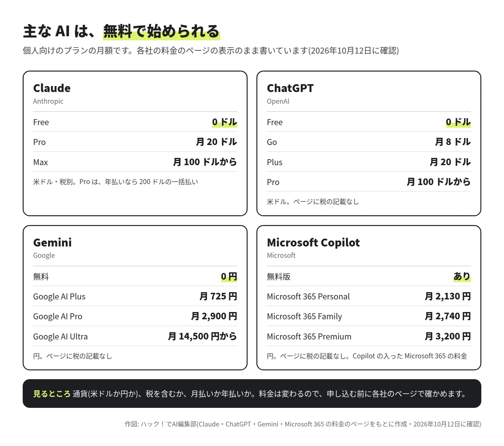Click ChatGPT's Go plan label
The width and height of the screenshot is (504, 446).
coord(272,142)
